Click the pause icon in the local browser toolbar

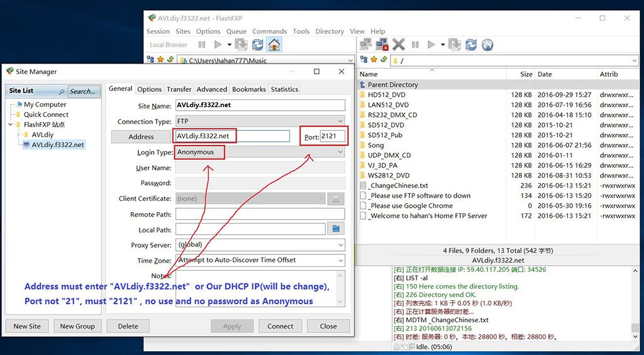tap(202, 44)
